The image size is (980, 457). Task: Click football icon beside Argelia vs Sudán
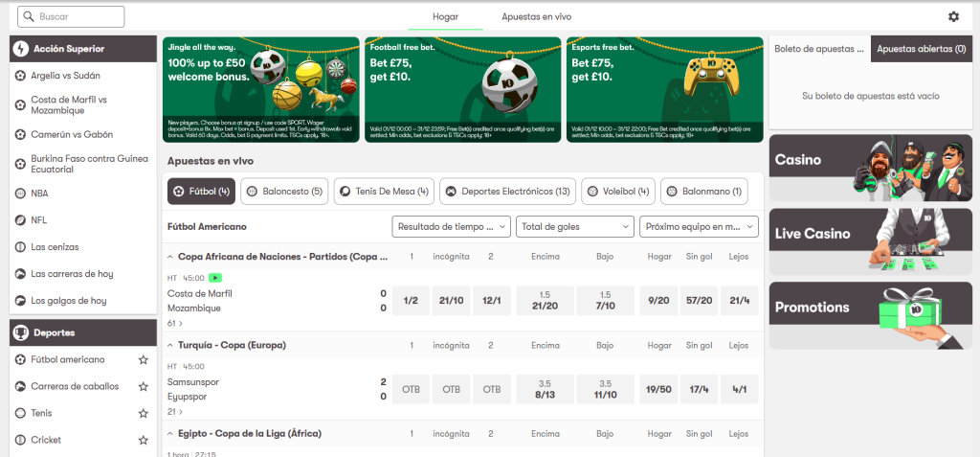click(x=21, y=76)
